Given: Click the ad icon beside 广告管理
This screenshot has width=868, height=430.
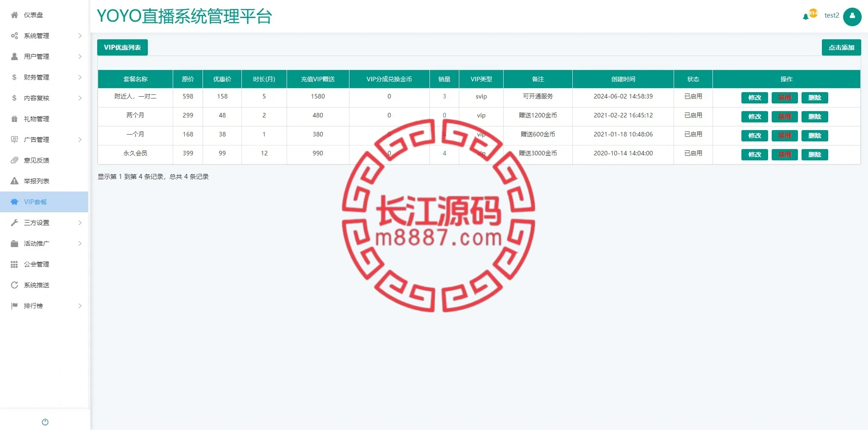Looking at the screenshot, I should [x=14, y=140].
